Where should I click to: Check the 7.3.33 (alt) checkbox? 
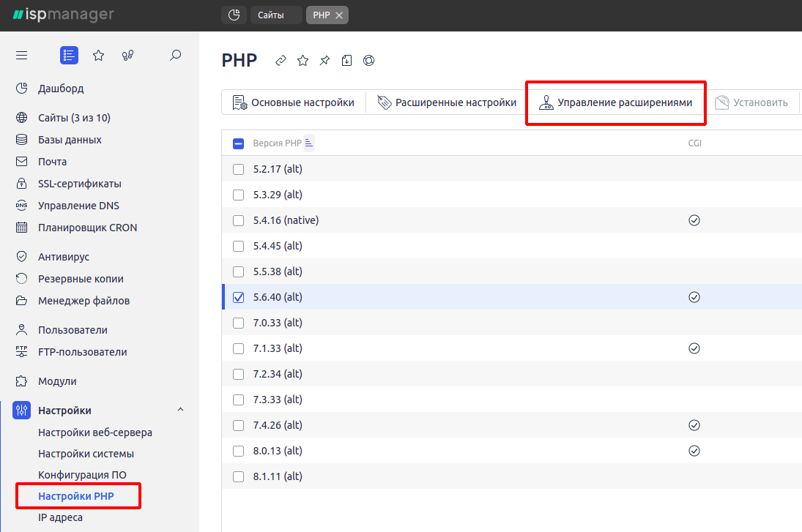coord(238,400)
